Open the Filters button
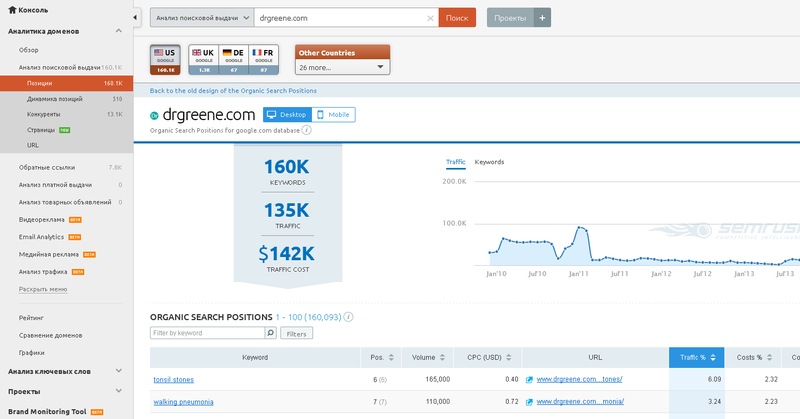The image size is (800, 419). (296, 334)
